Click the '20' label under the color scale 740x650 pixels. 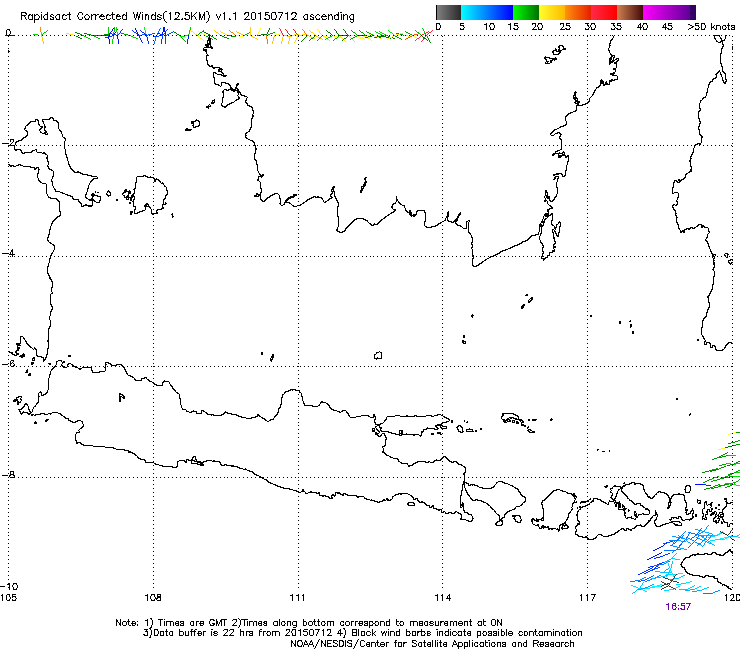[x=537, y=27]
